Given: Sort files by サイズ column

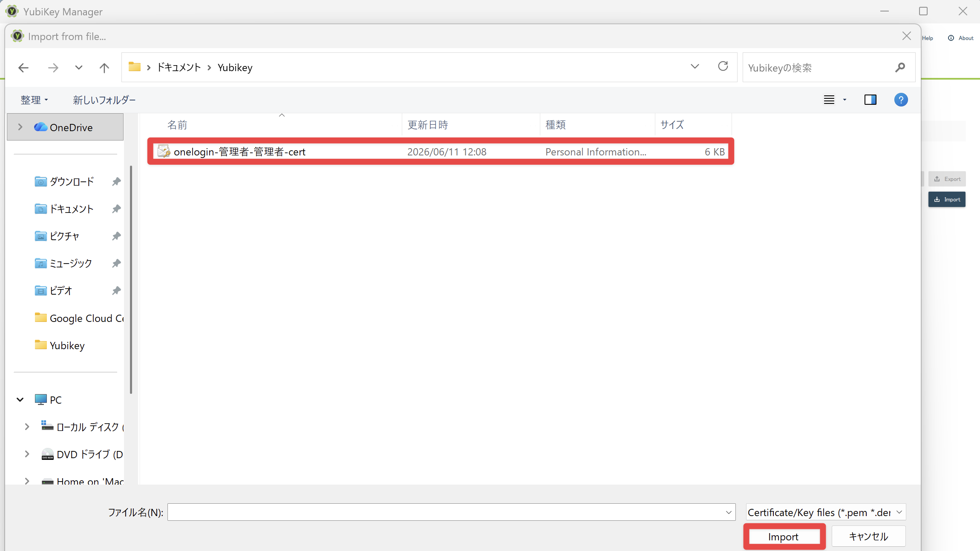Looking at the screenshot, I should pos(693,125).
